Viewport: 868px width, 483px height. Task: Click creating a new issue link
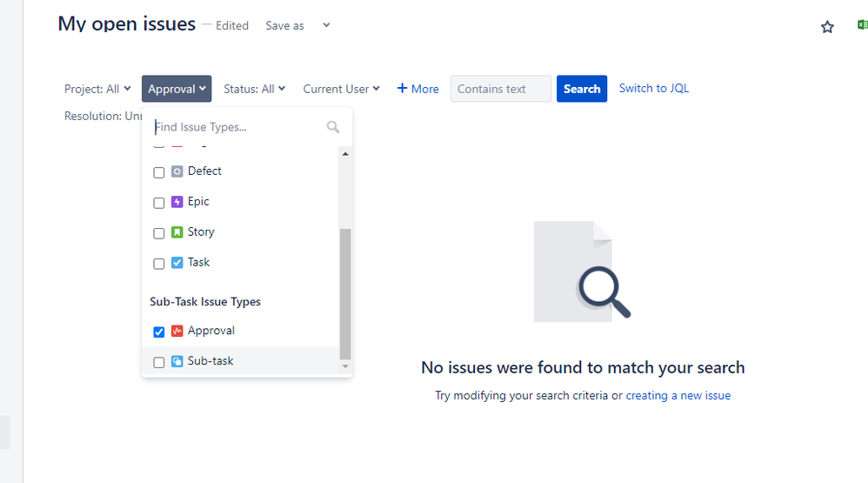point(678,395)
